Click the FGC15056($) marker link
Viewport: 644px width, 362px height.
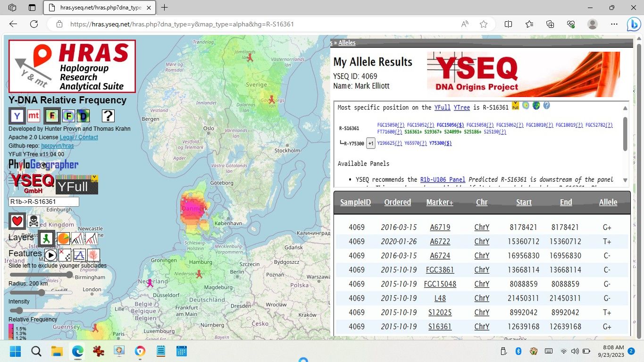[x=450, y=125]
